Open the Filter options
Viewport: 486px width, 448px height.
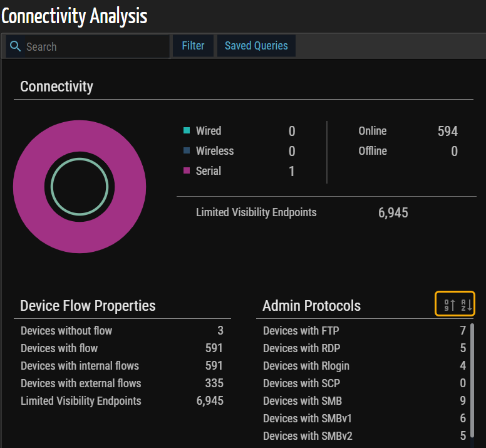(193, 46)
